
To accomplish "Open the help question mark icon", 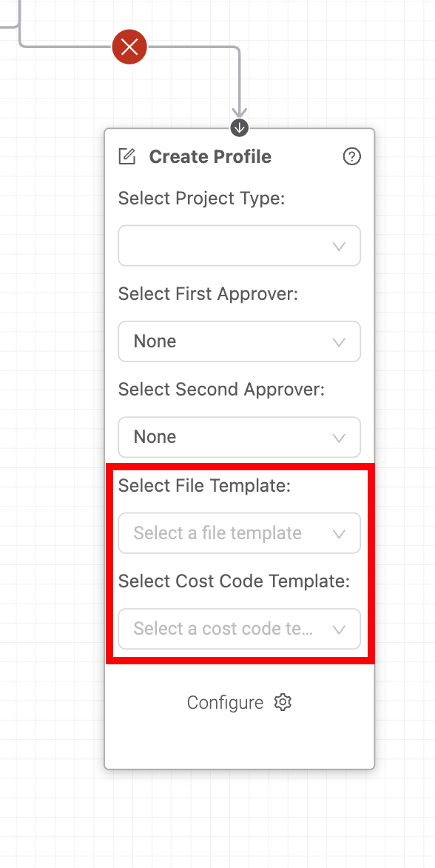I will (351, 157).
